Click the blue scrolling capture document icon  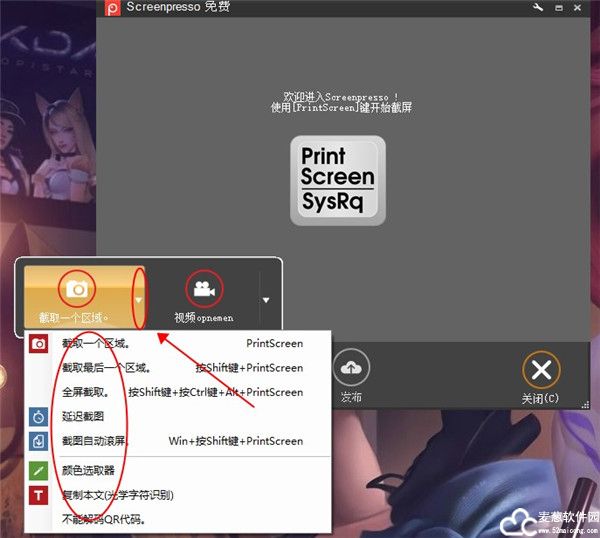tap(38, 441)
